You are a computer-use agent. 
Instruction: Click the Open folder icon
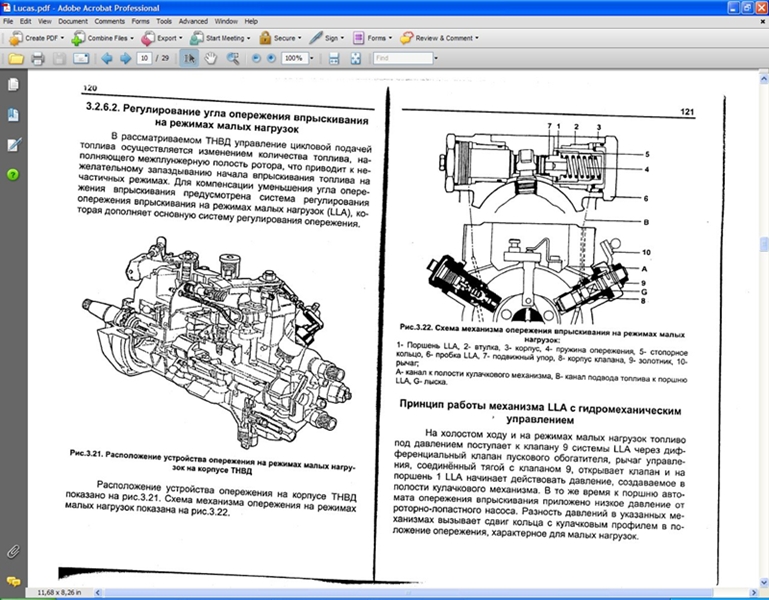tap(16, 59)
